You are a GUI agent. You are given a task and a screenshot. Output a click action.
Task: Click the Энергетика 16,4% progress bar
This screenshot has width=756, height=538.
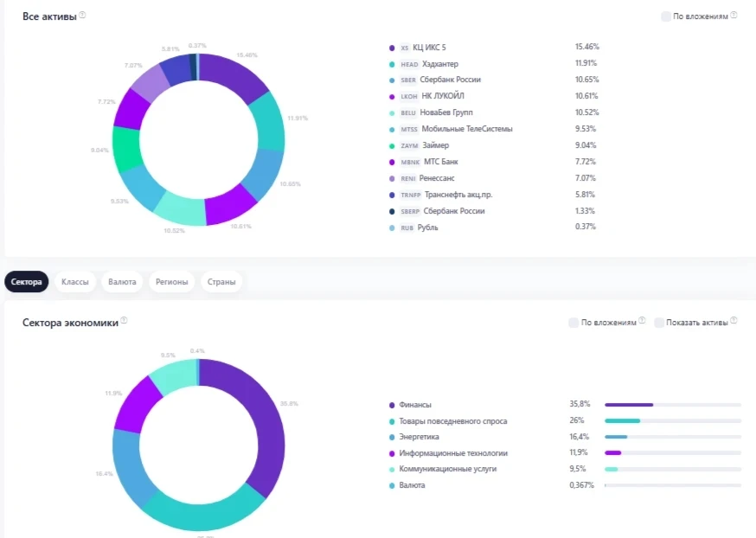click(673, 437)
